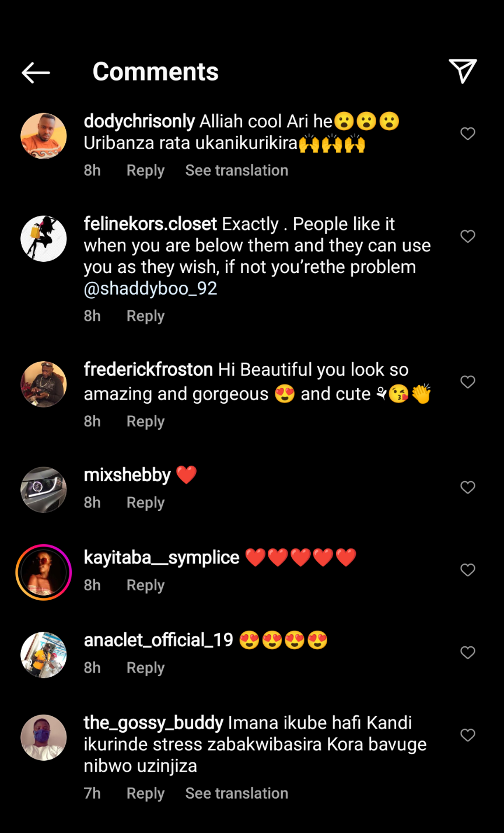
Task: Open anaclet_official_19's avatar
Action: (44, 654)
